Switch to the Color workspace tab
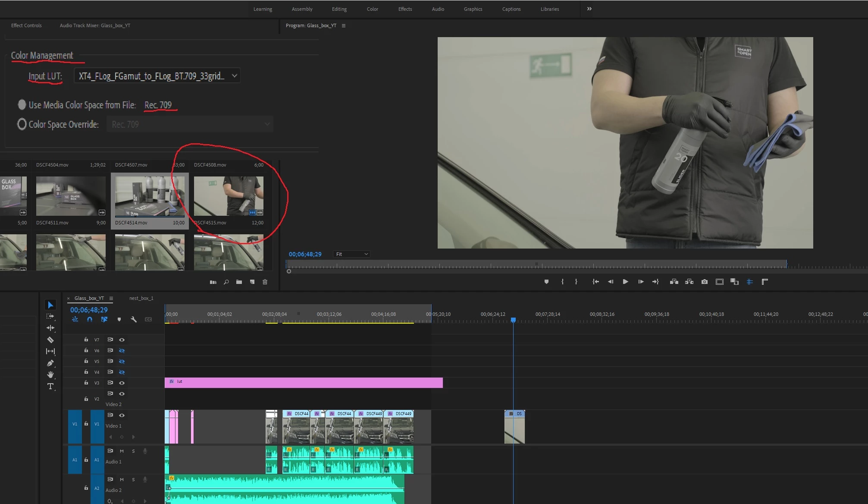Screen dimensions: 868x504 372,9
